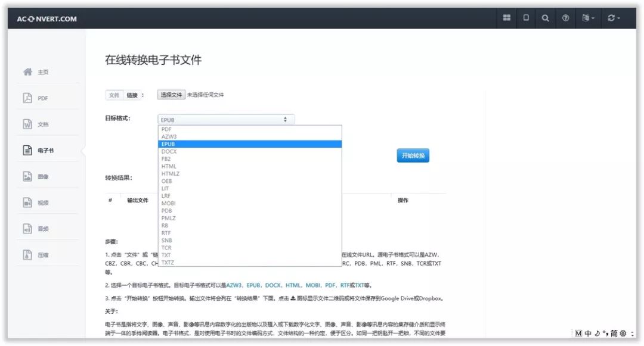Choose TCR in format list
644x346 pixels.
point(250,248)
